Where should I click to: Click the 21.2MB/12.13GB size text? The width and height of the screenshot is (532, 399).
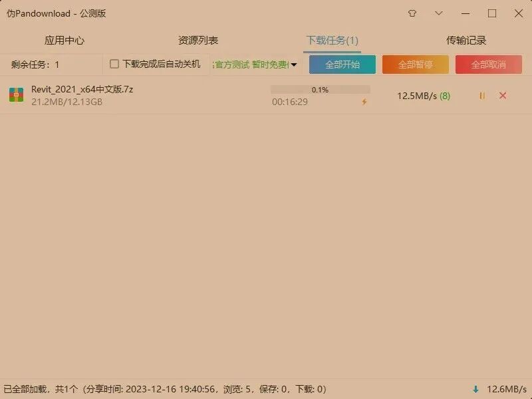pyautogui.click(x=67, y=102)
